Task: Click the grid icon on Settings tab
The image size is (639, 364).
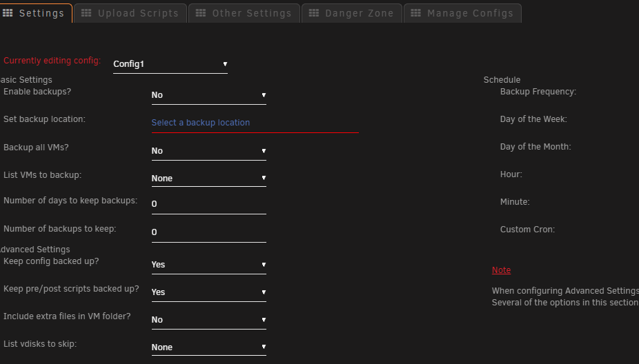Action: coord(8,13)
